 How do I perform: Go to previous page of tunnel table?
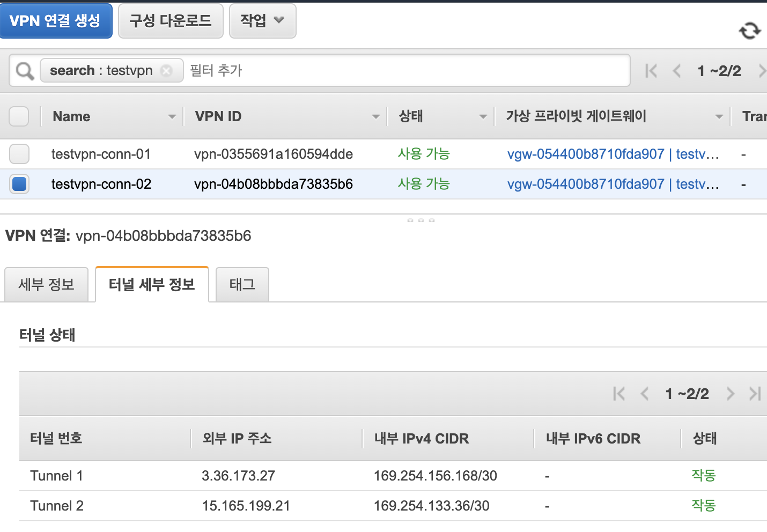tap(645, 394)
